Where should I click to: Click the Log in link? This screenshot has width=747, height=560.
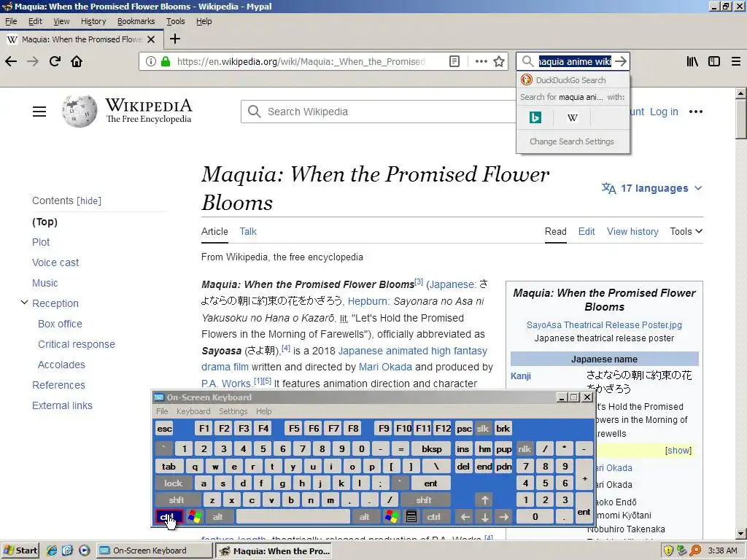(x=664, y=112)
